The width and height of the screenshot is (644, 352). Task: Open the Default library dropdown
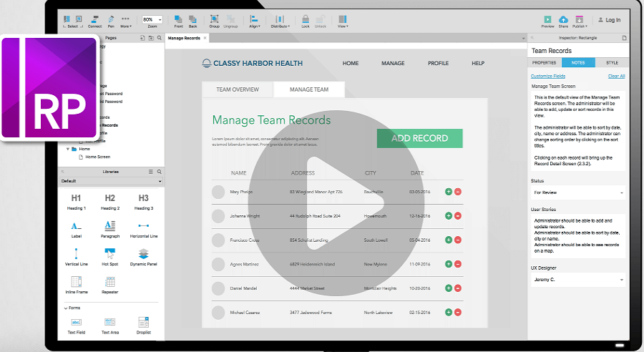[112, 181]
